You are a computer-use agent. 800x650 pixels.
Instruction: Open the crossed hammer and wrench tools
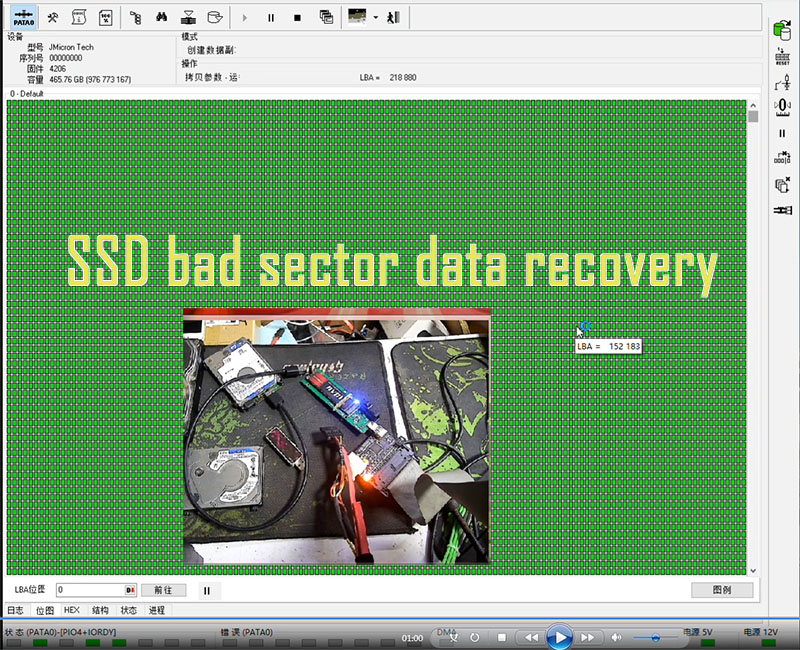(x=53, y=18)
